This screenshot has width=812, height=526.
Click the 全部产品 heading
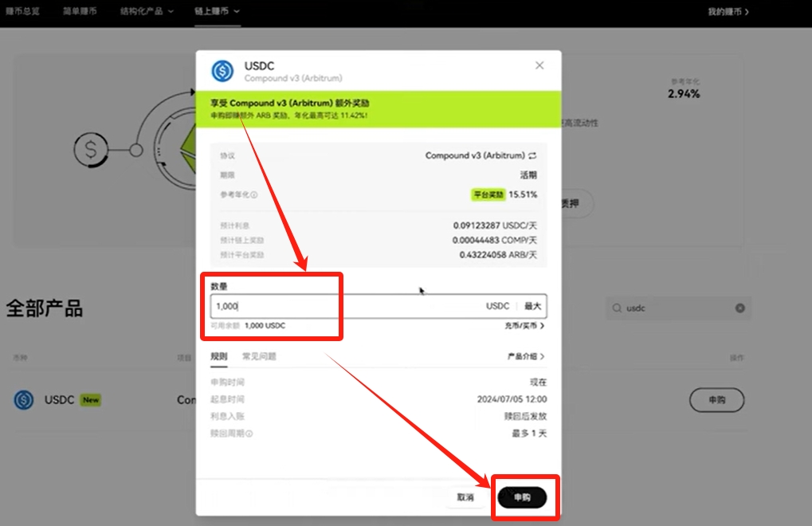[45, 308]
